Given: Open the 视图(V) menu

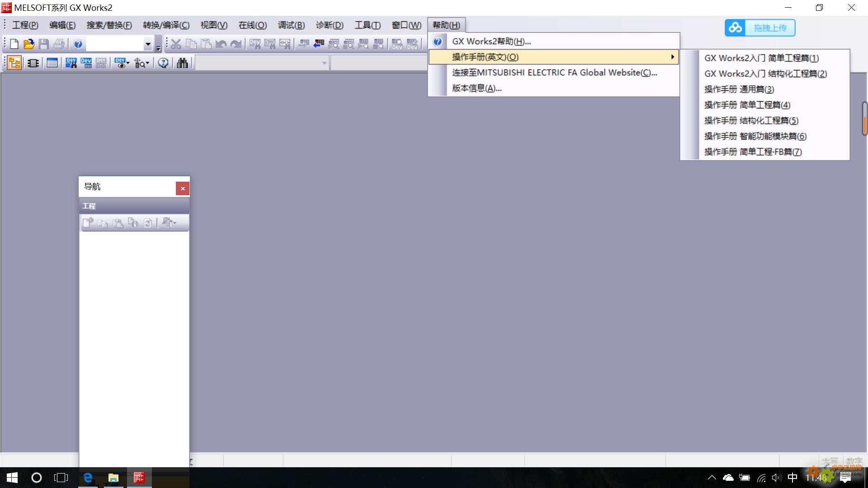Looking at the screenshot, I should click(x=214, y=25).
